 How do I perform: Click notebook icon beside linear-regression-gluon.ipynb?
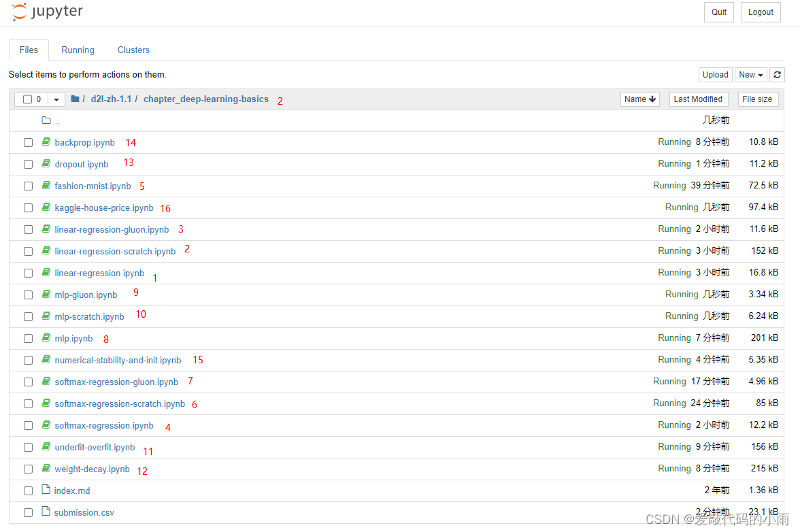click(46, 229)
